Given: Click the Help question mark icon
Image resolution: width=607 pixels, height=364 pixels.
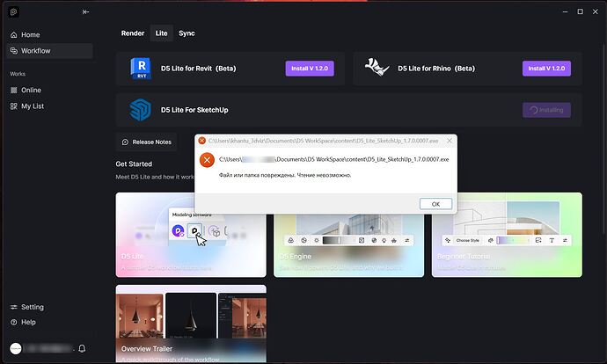Looking at the screenshot, I should (x=14, y=322).
